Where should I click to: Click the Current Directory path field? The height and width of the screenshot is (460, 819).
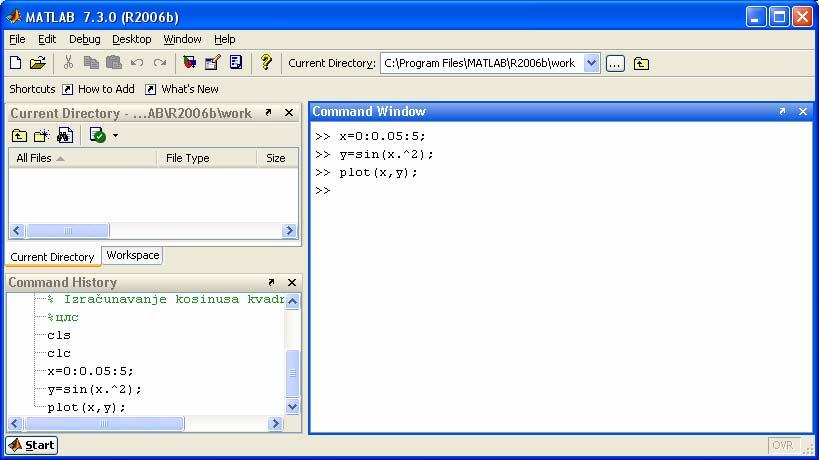[482, 63]
